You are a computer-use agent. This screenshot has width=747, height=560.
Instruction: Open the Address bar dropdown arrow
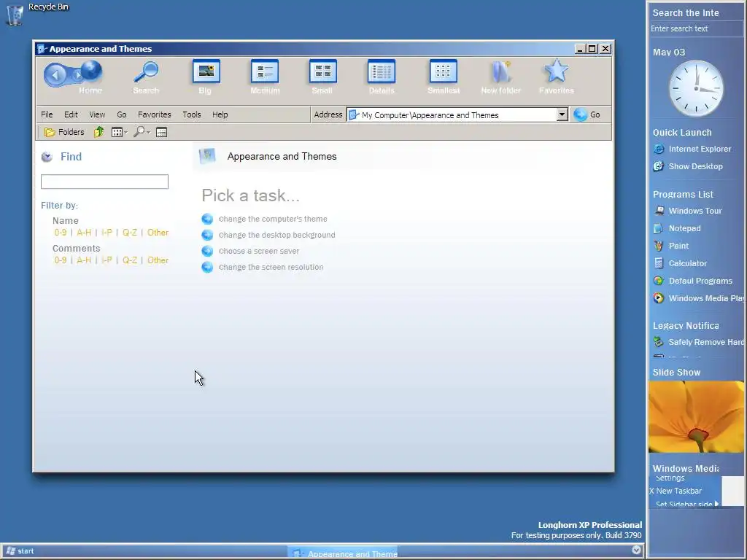click(562, 114)
